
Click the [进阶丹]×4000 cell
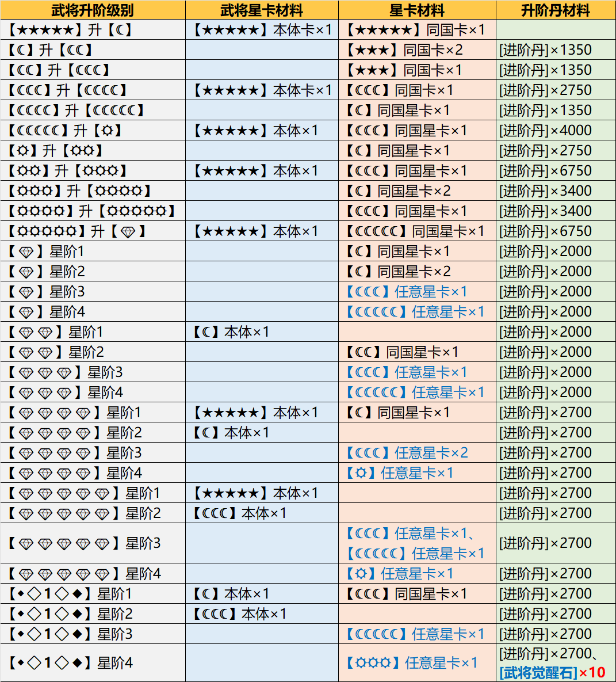click(x=556, y=130)
